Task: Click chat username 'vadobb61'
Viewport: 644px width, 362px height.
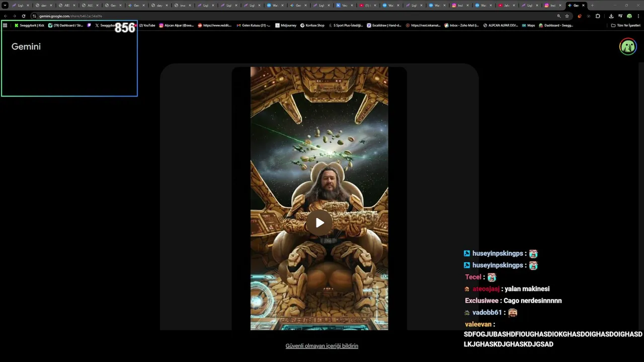Action: tap(487, 313)
